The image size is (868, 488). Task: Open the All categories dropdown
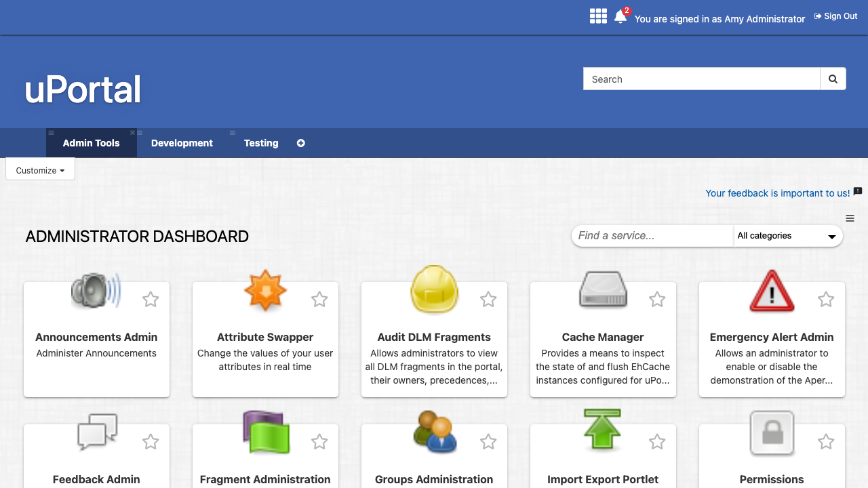pyautogui.click(x=787, y=236)
